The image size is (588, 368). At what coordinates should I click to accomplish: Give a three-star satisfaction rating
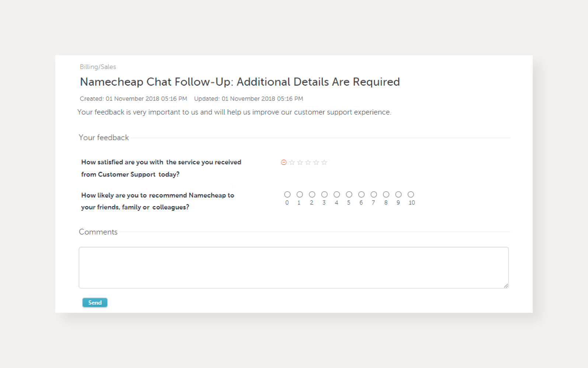point(308,162)
